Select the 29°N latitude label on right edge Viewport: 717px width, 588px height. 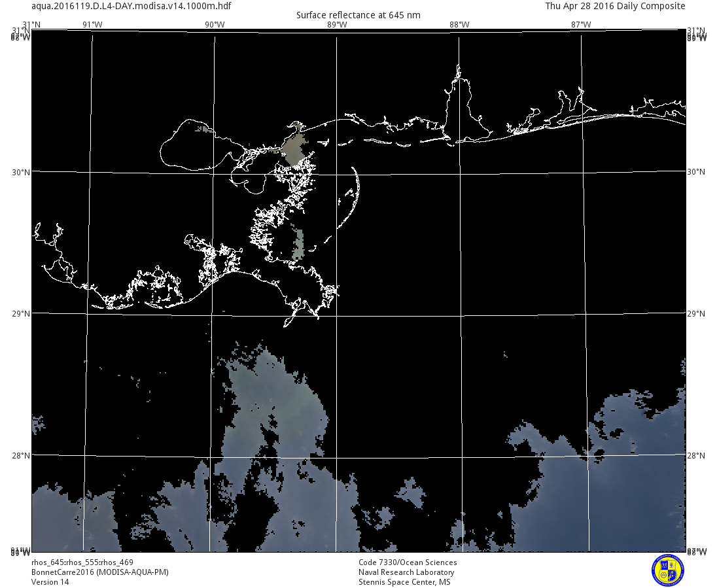point(695,314)
